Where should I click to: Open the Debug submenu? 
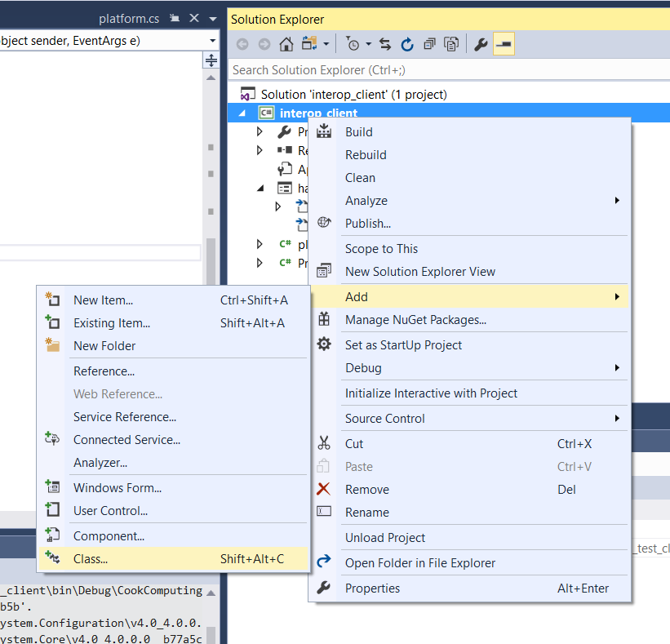coord(469,368)
